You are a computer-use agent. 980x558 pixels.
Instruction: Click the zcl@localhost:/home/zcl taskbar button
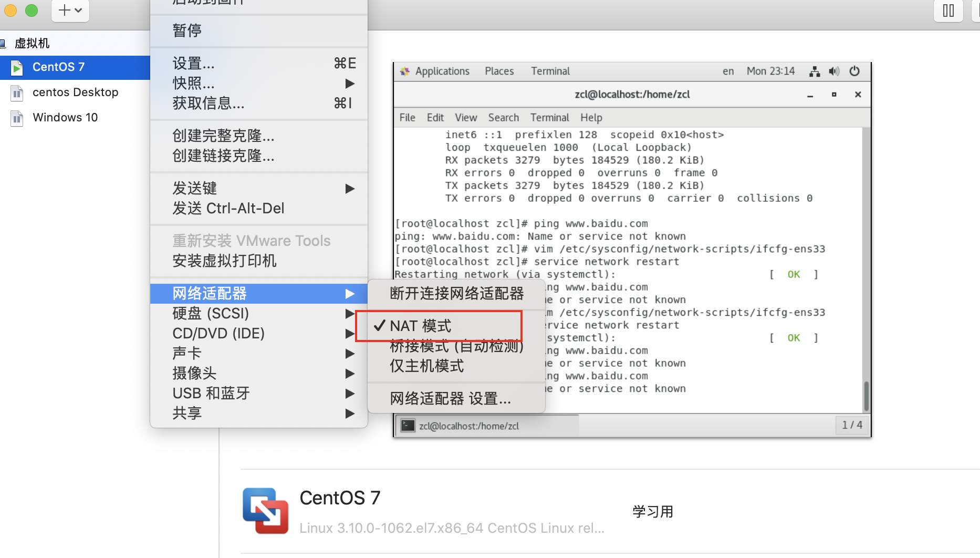click(487, 426)
